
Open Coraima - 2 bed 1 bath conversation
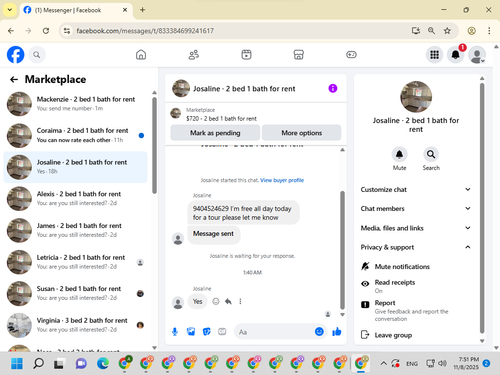coord(75,135)
